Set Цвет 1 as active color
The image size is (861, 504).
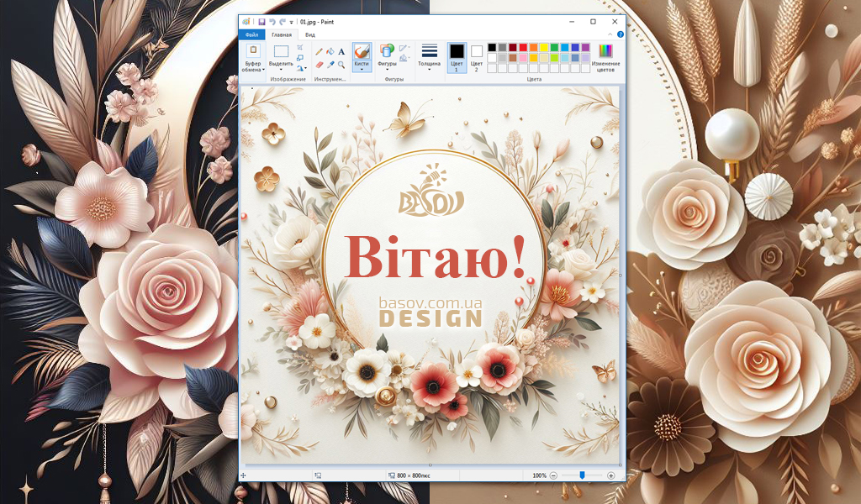(x=457, y=56)
